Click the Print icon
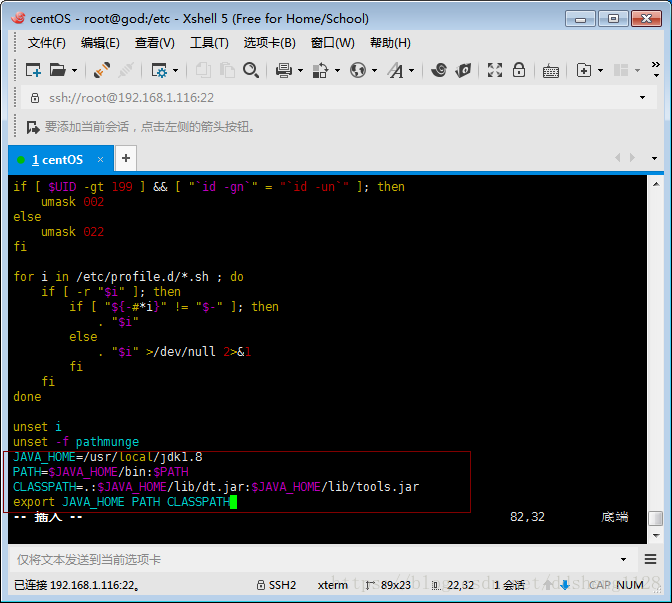This screenshot has height=603, width=672. (284, 70)
